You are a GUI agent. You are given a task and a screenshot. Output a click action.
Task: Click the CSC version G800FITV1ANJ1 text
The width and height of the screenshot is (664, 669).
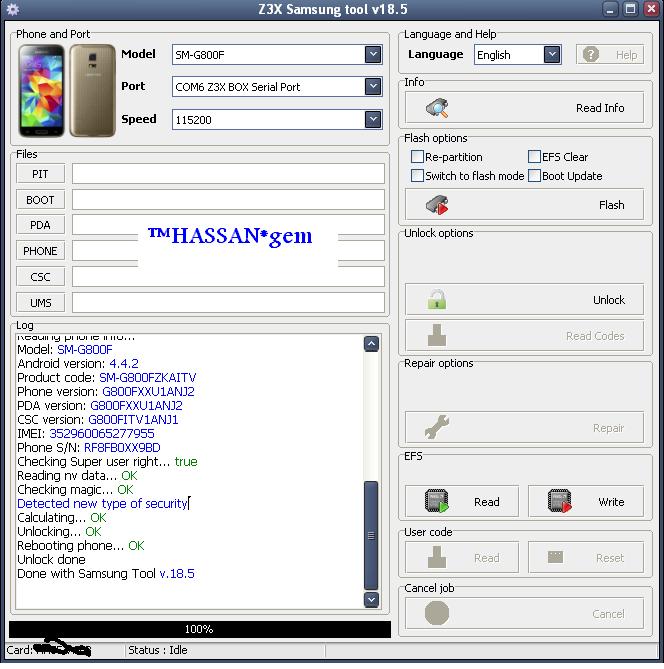point(133,419)
